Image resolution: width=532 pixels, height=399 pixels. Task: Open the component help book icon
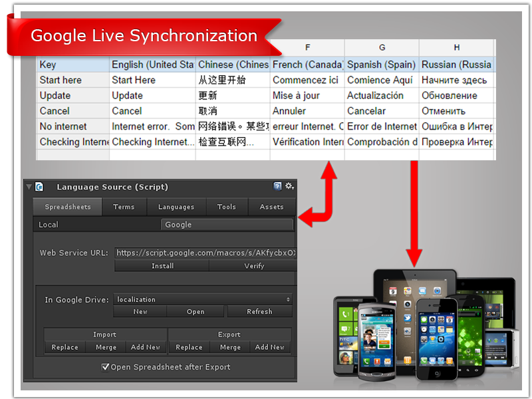click(278, 187)
